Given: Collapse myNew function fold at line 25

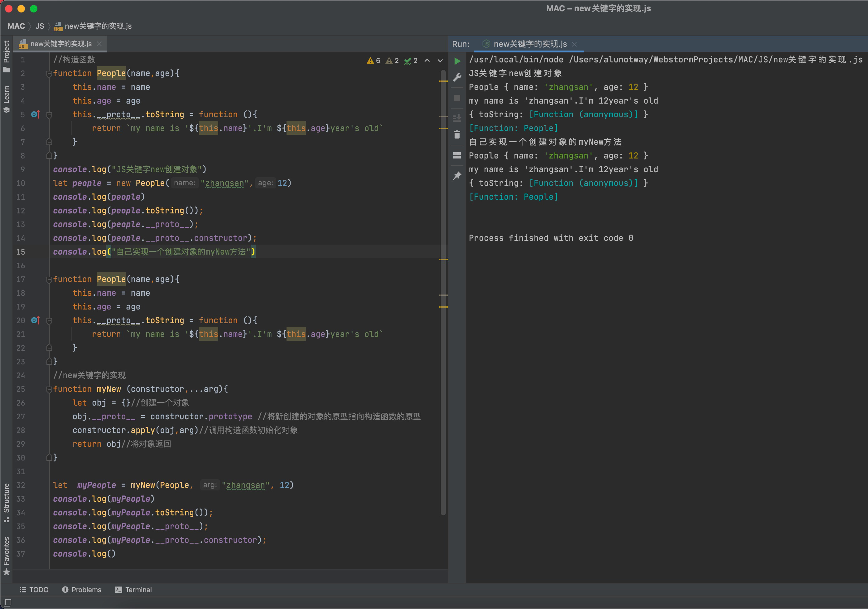Looking at the screenshot, I should [49, 389].
